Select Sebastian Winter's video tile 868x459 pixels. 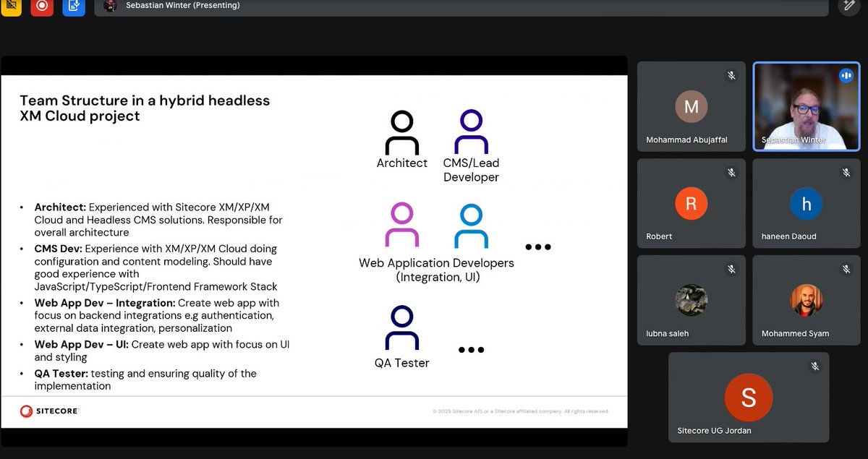(x=807, y=106)
